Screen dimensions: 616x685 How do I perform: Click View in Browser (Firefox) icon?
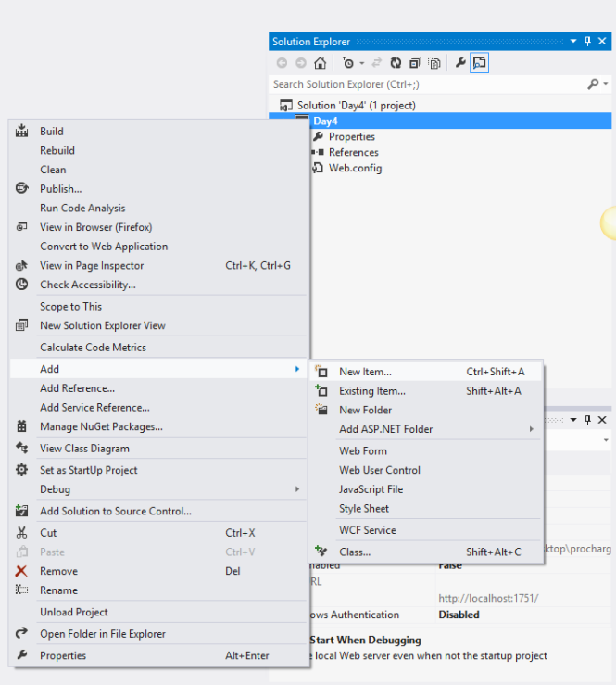(22, 227)
